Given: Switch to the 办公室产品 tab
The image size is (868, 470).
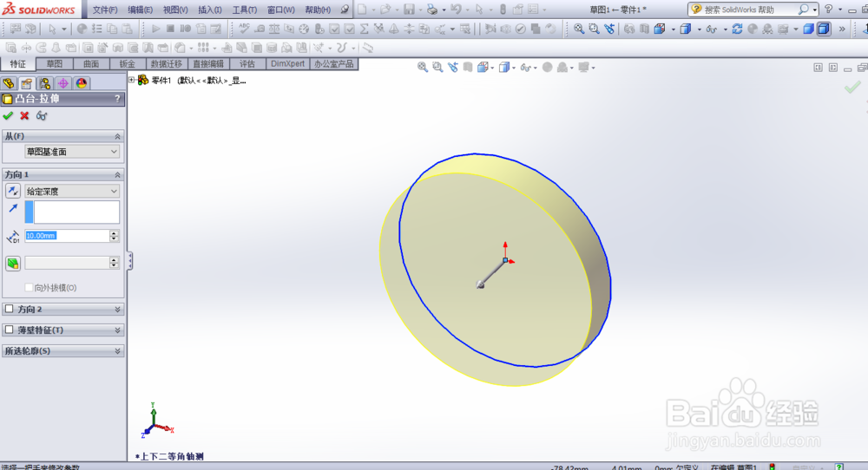Looking at the screenshot, I should 334,64.
